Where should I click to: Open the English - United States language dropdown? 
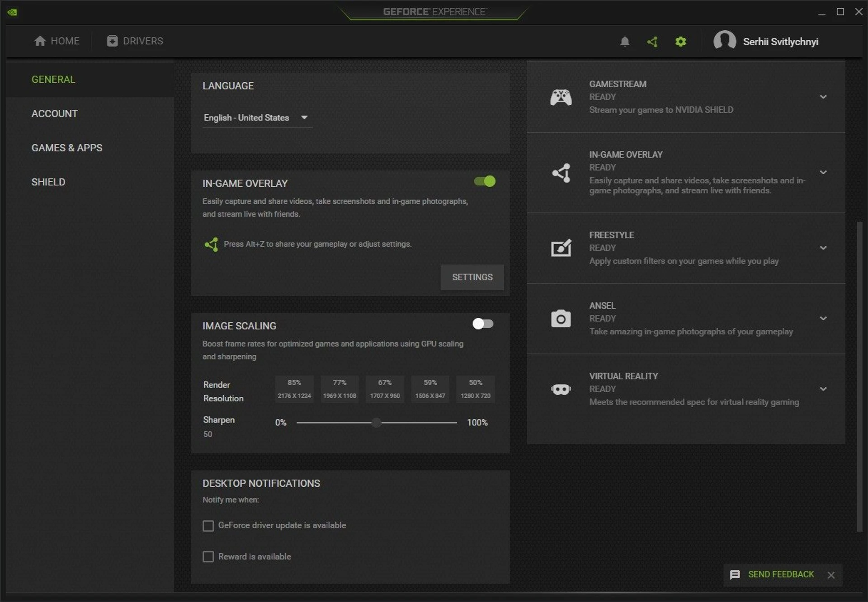coord(257,118)
